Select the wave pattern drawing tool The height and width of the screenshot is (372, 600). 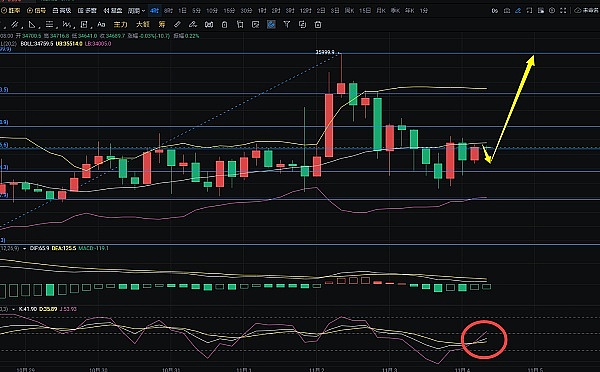[x=67, y=24]
